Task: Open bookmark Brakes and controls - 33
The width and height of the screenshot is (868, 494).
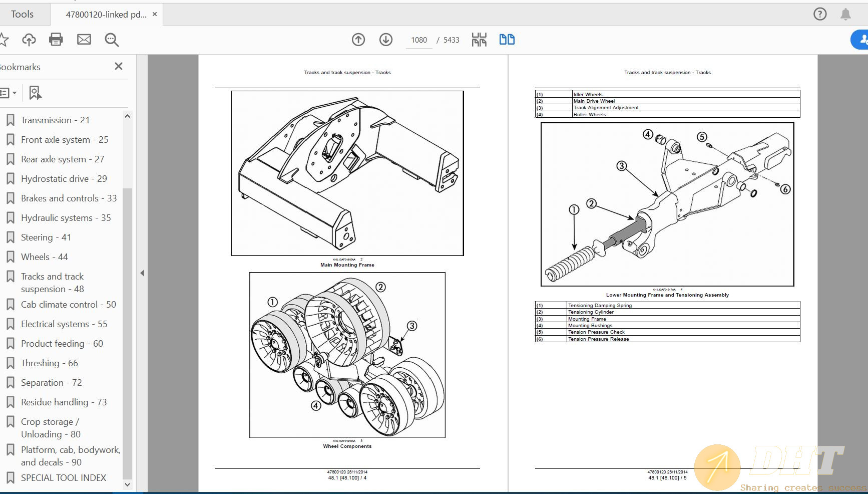Action: (69, 198)
